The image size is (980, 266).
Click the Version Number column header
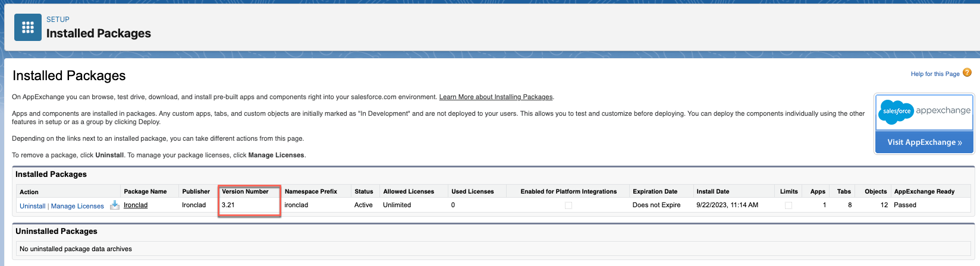click(245, 191)
